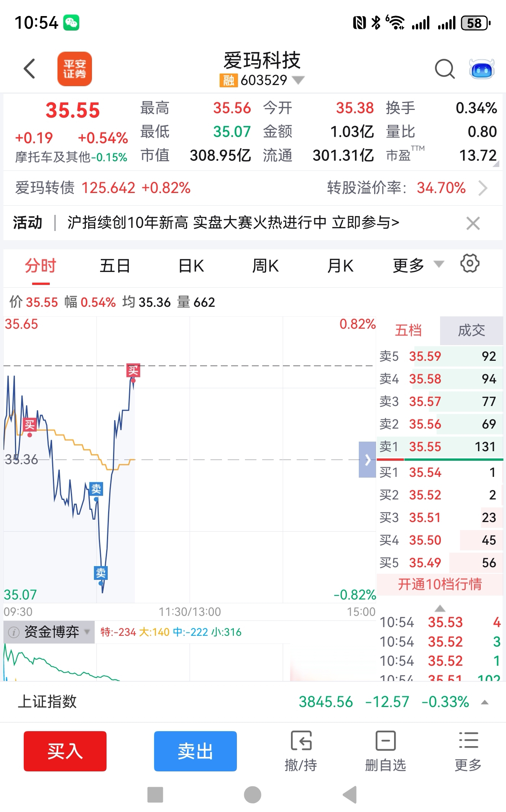Open chart settings gear icon
The image size is (506, 812).
click(470, 264)
